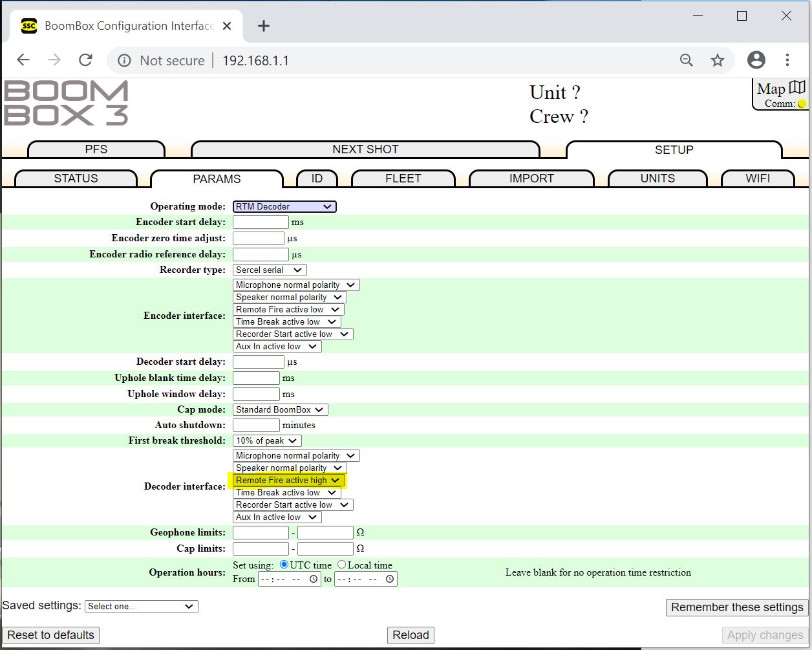Open the Chrome profile avatar icon

(756, 60)
